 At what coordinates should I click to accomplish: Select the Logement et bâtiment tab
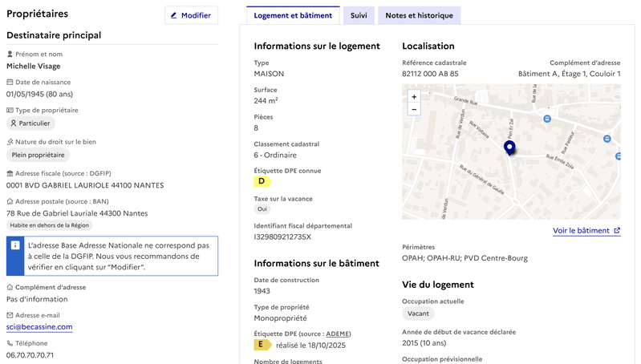(x=293, y=15)
